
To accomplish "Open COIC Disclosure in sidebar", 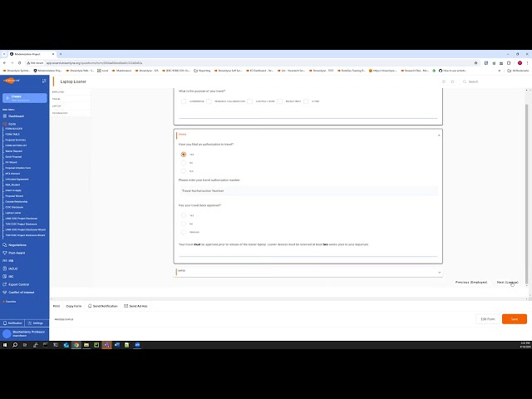I will pyautogui.click(x=14, y=207).
